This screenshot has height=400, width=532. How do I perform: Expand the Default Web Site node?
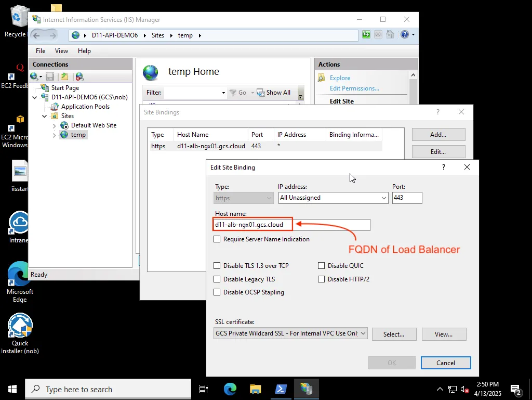tap(54, 126)
